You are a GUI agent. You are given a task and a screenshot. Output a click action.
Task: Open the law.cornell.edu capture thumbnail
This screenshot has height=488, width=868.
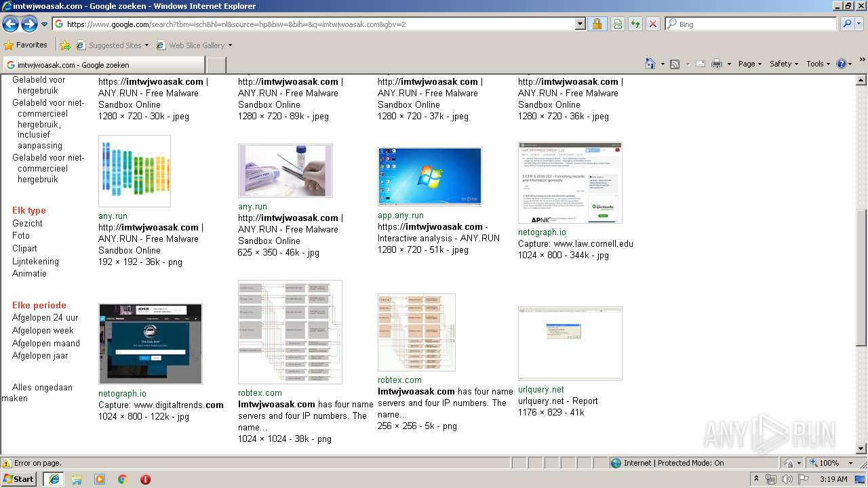tap(570, 182)
